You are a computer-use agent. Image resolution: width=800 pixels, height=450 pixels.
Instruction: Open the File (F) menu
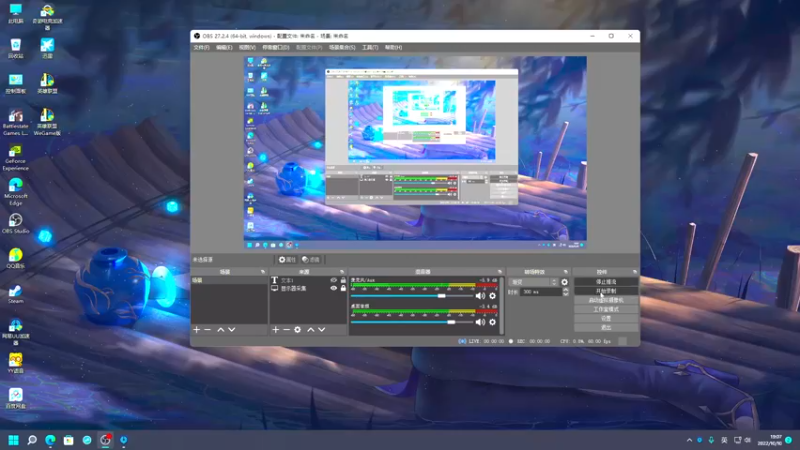tap(201, 47)
